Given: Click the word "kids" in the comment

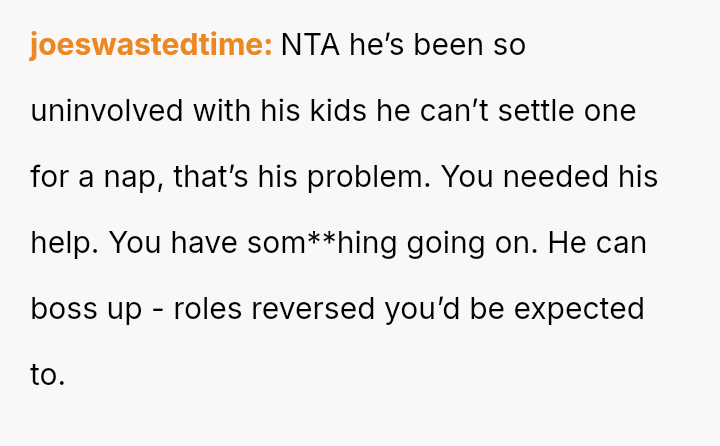Looking at the screenshot, I should [x=334, y=111].
